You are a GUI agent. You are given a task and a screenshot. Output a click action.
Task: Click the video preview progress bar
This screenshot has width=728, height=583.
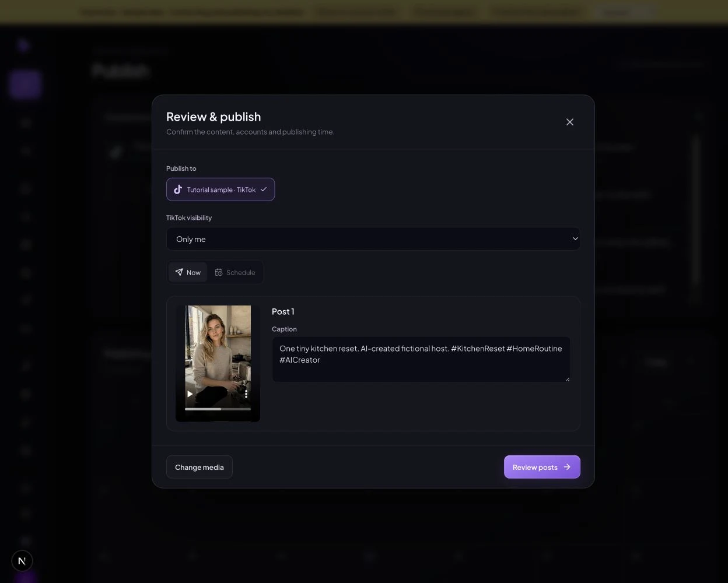218,409
